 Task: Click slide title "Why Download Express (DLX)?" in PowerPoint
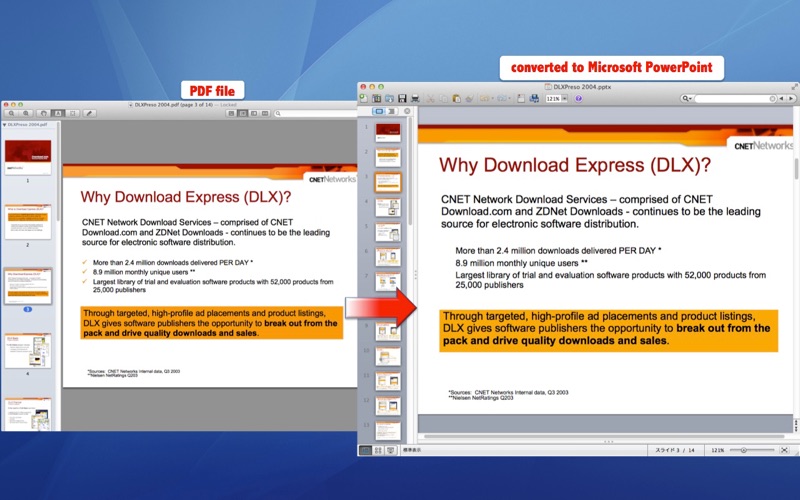coord(574,165)
